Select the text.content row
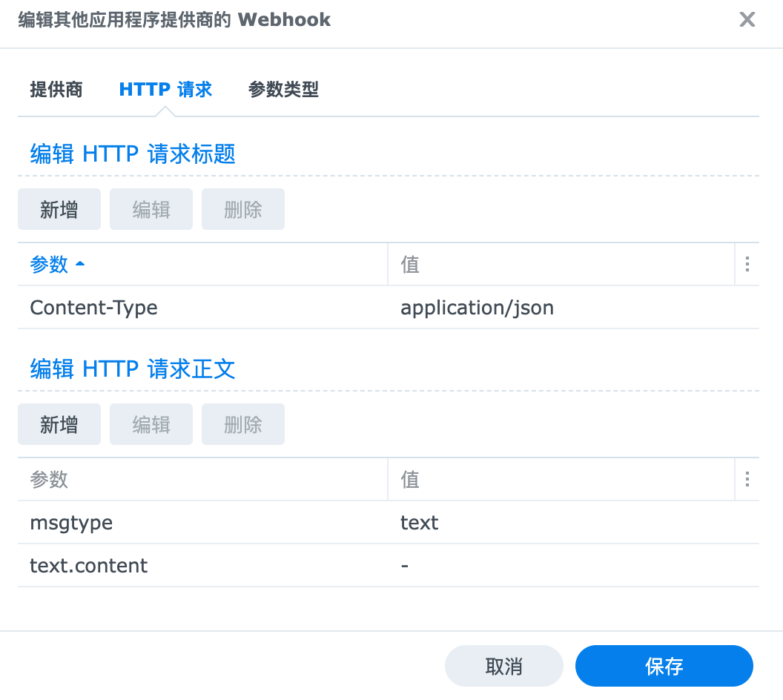Image resolution: width=783 pixels, height=700 pixels. [x=389, y=566]
